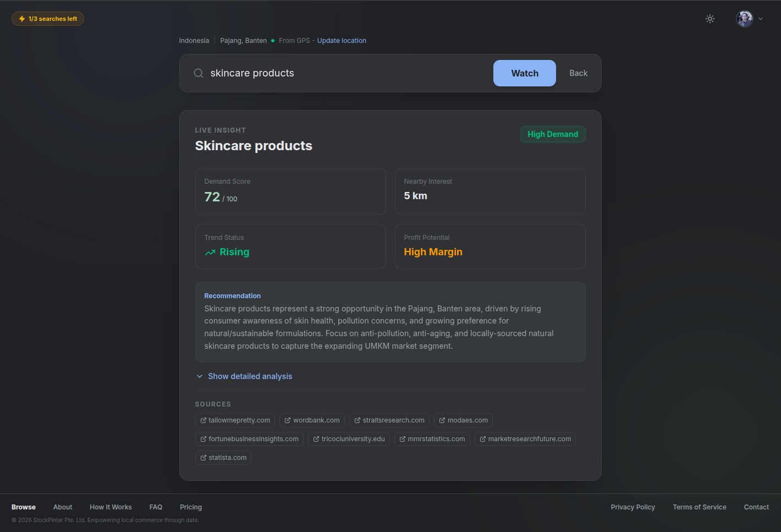Click the Update location link
Screen dimensions: 781x532
[x=342, y=41]
